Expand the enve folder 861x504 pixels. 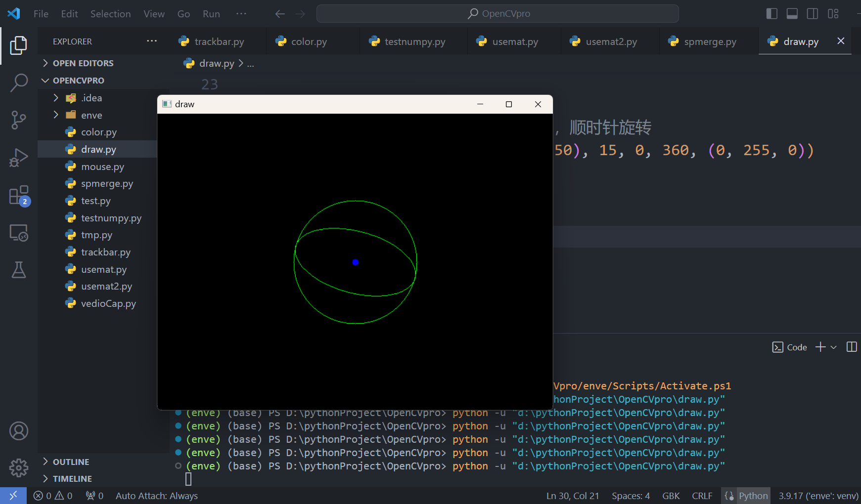tap(92, 115)
